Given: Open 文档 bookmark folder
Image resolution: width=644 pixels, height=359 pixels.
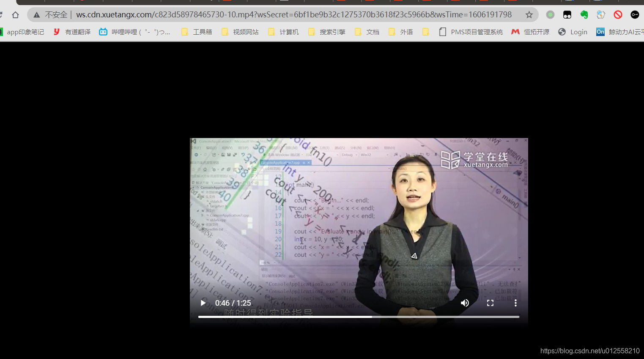Looking at the screenshot, I should coord(367,32).
